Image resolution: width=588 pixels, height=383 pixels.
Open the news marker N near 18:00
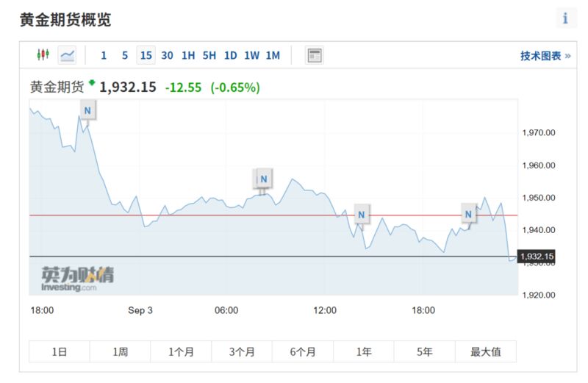point(87,110)
